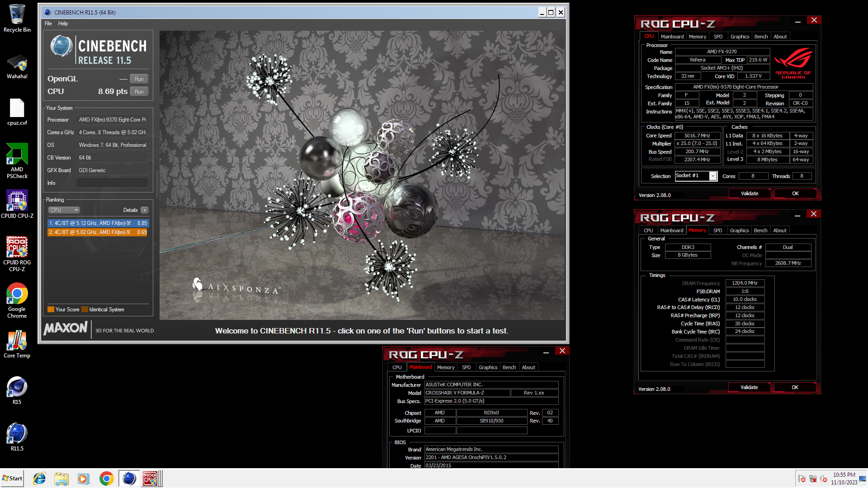Click the brown Identical System legend swatch
Viewport: 868px width, 488px height.
coord(85,310)
